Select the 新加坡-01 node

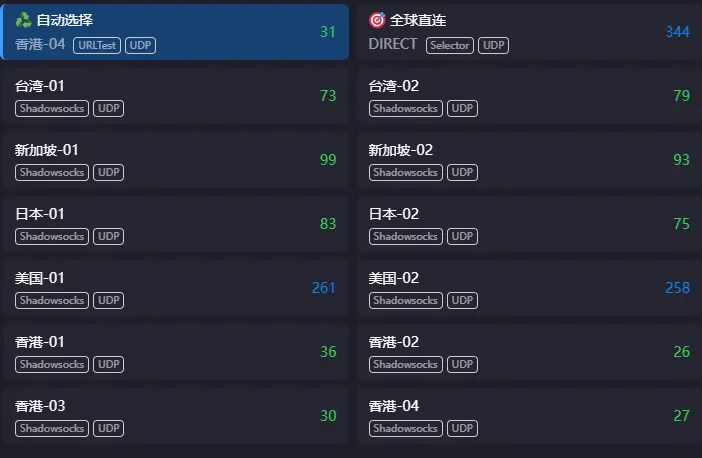175,160
